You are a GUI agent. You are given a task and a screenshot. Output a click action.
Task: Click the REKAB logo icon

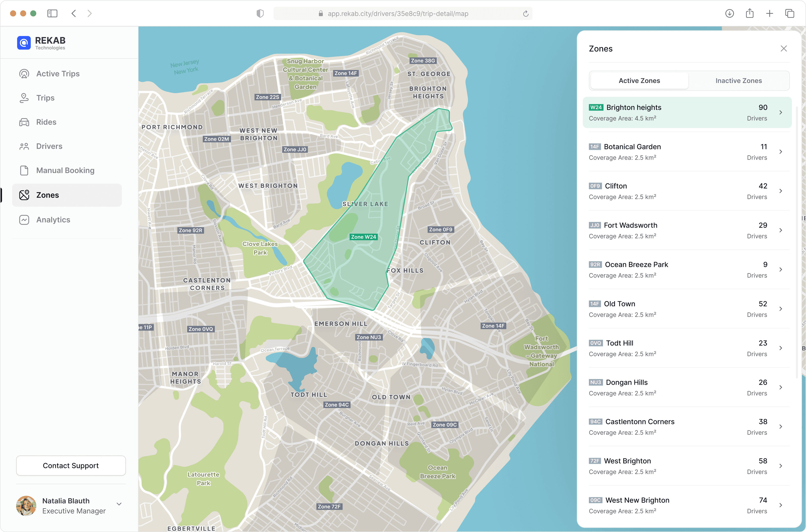click(x=24, y=43)
